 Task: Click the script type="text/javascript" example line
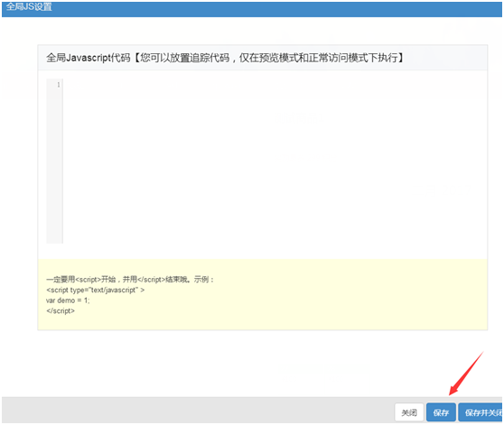(96, 290)
